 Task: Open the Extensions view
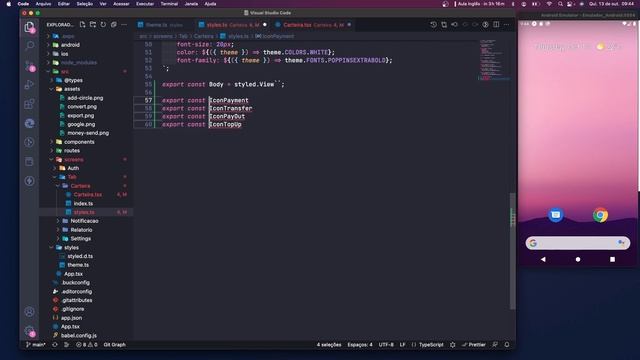tap(29, 104)
